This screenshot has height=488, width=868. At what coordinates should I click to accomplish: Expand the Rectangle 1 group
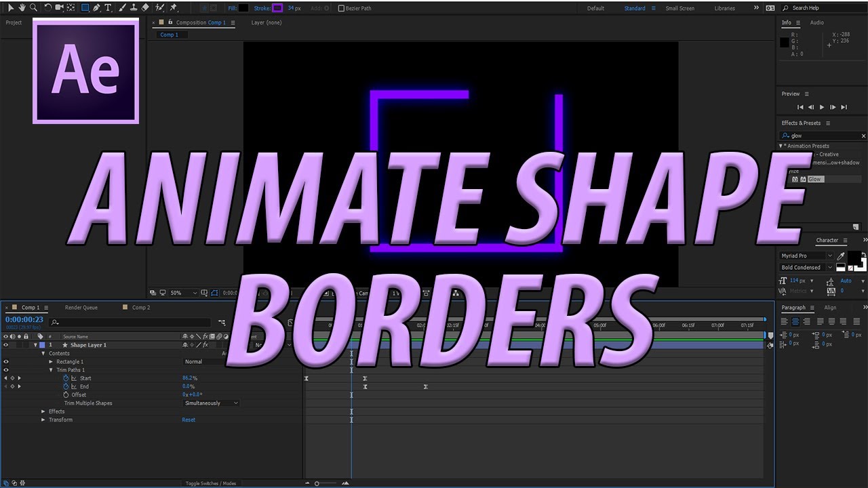pos(50,361)
